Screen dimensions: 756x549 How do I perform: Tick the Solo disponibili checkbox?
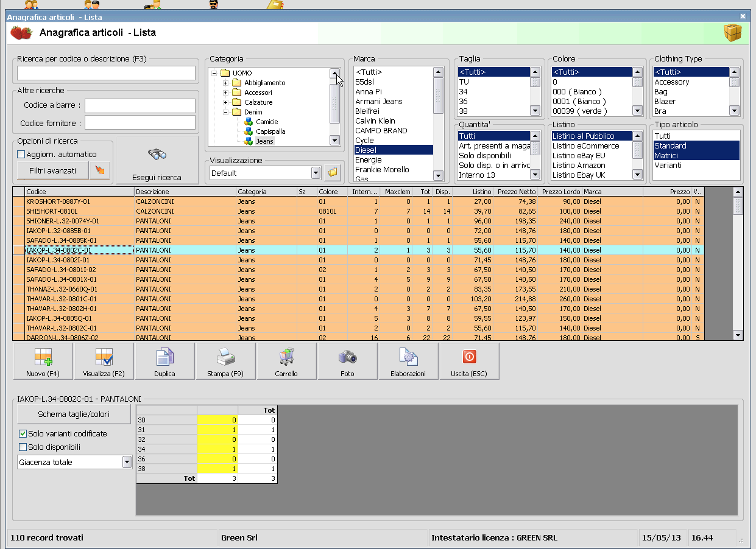[x=23, y=447]
